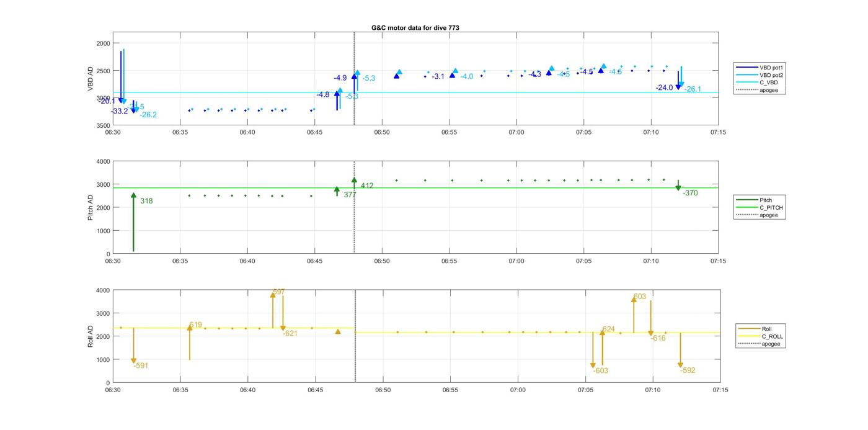Viewport: 868px width, 430px height.
Task: Click the '2500' tick on VBD axis
Action: [104, 71]
